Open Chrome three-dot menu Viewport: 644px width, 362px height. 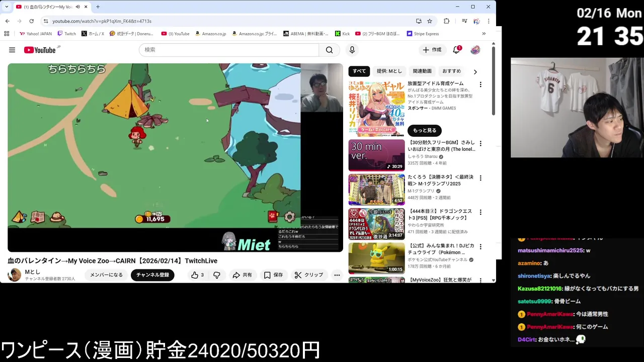coord(489,21)
